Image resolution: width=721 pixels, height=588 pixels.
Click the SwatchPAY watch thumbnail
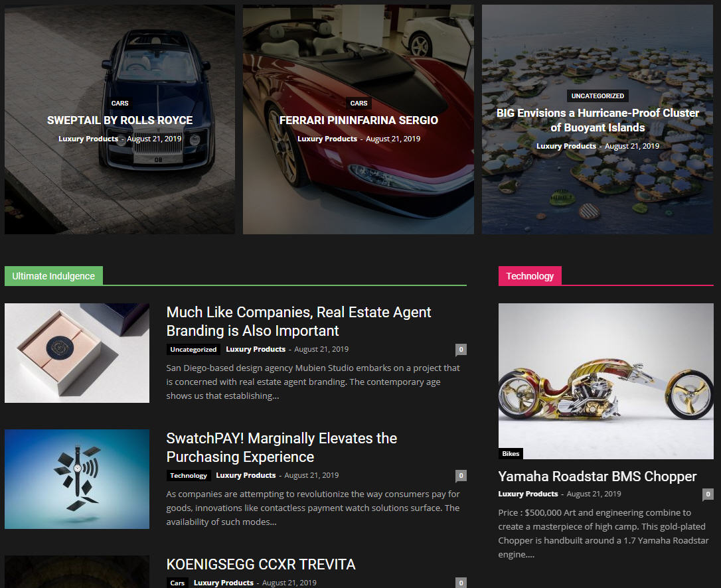[x=77, y=479]
